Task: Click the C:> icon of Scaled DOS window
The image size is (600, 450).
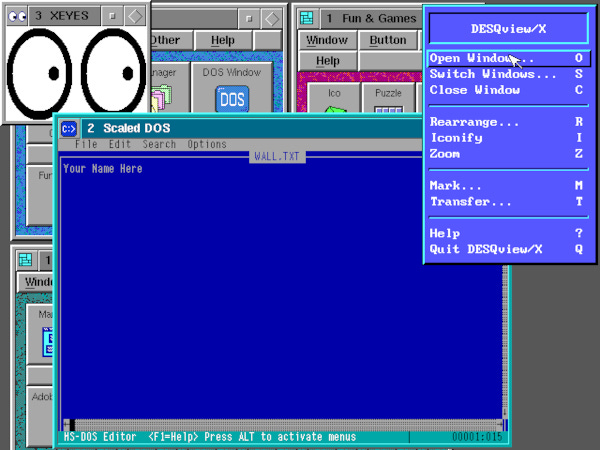Action: tap(69, 129)
